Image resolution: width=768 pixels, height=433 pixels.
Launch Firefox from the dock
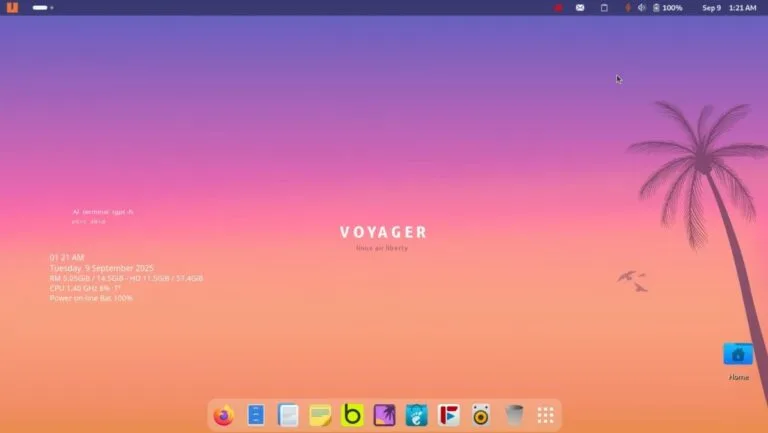click(223, 415)
